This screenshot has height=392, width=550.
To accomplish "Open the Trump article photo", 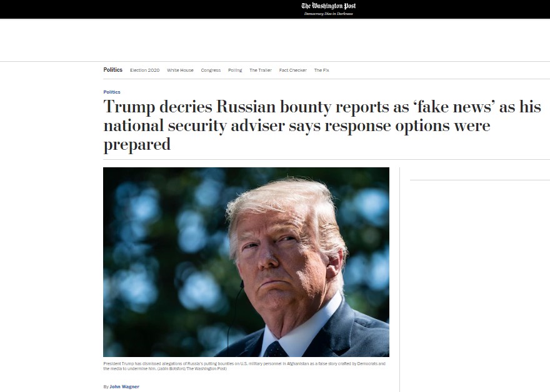I will 246,262.
